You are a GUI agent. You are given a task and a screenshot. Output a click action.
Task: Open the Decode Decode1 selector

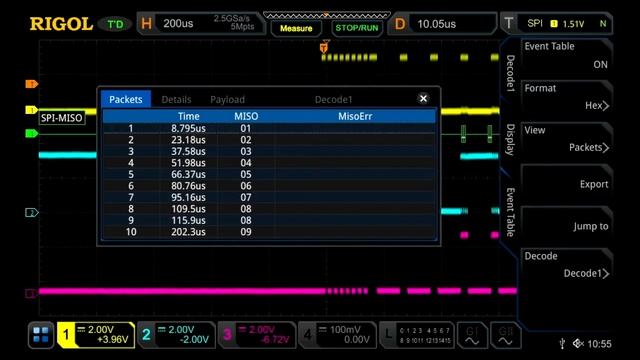[x=566, y=265]
